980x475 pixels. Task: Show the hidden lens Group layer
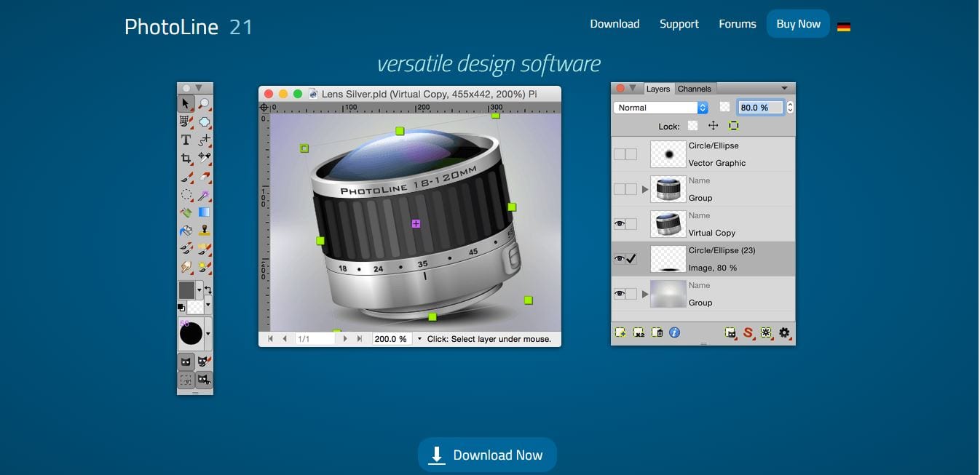click(620, 189)
